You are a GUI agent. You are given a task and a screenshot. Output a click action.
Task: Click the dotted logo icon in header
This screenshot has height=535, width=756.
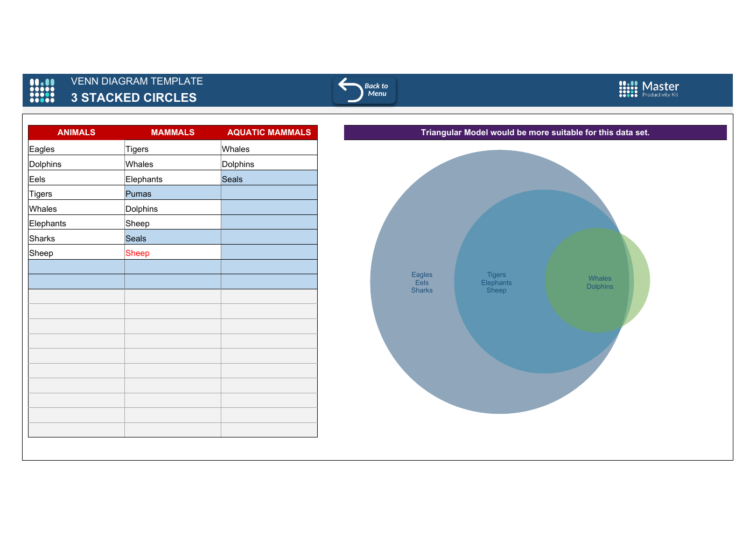(x=42, y=91)
